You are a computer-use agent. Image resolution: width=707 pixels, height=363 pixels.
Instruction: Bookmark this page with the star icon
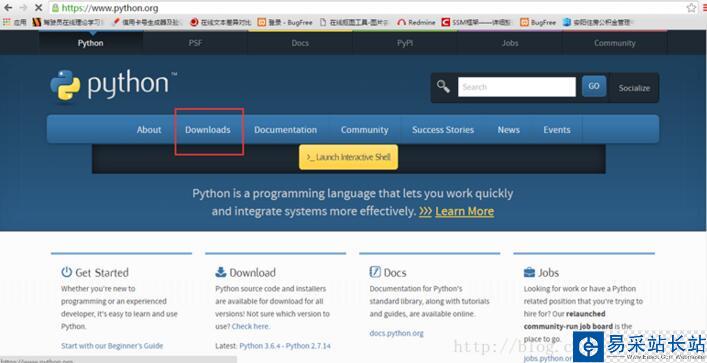coord(691,8)
